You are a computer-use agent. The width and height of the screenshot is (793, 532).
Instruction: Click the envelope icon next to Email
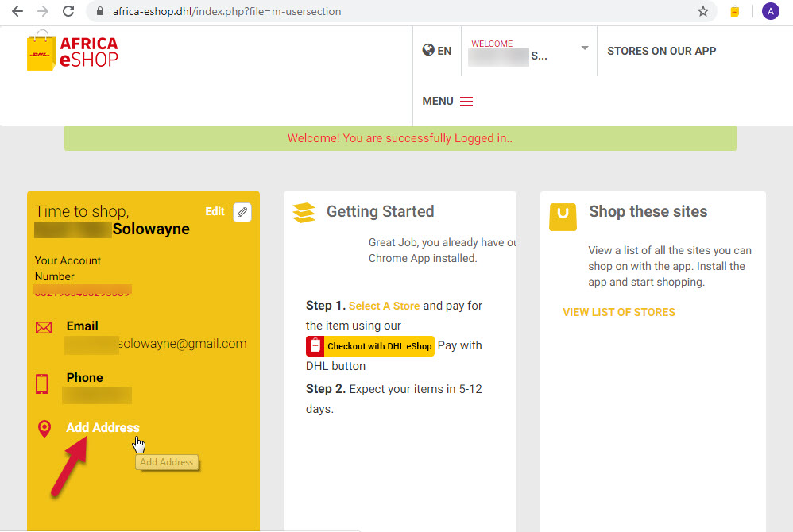tap(44, 327)
